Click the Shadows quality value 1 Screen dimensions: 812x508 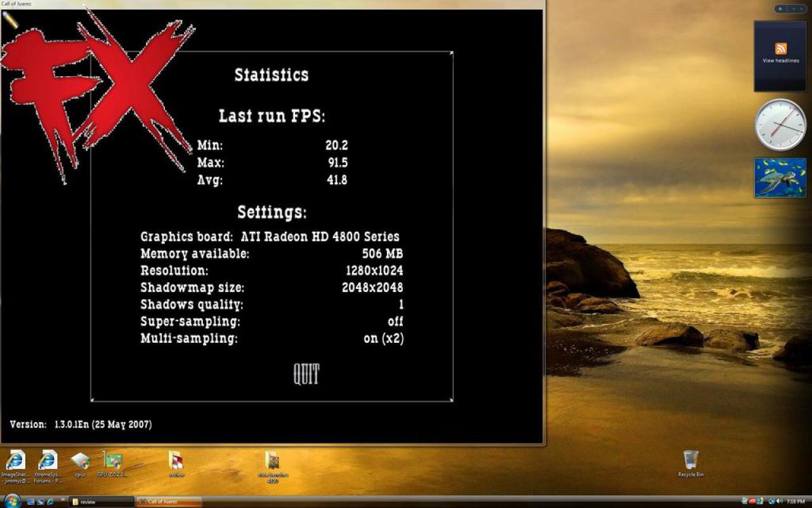(401, 305)
